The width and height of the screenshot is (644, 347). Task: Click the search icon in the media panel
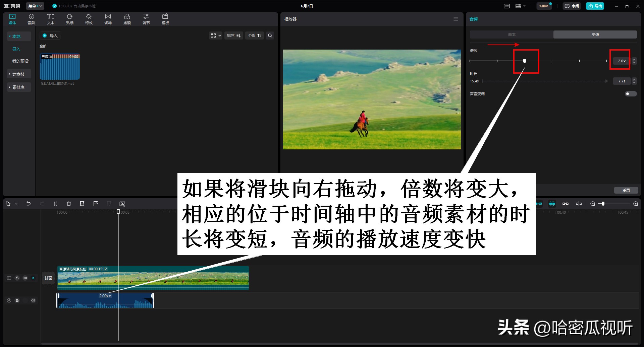tap(270, 36)
